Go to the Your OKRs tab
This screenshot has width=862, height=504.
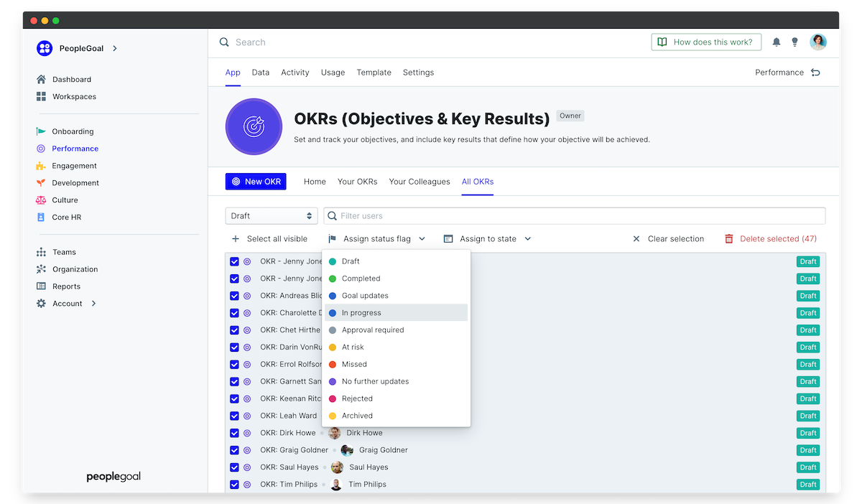(x=357, y=182)
